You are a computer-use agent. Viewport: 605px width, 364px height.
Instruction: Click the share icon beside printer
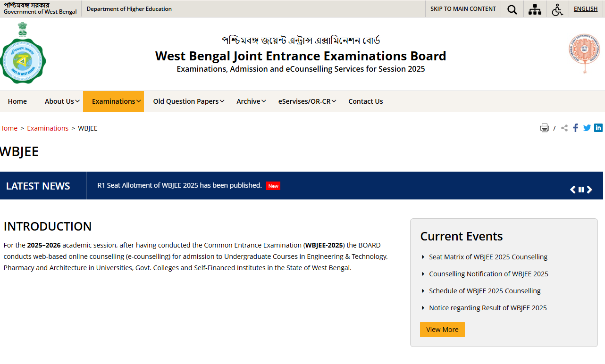pyautogui.click(x=564, y=128)
